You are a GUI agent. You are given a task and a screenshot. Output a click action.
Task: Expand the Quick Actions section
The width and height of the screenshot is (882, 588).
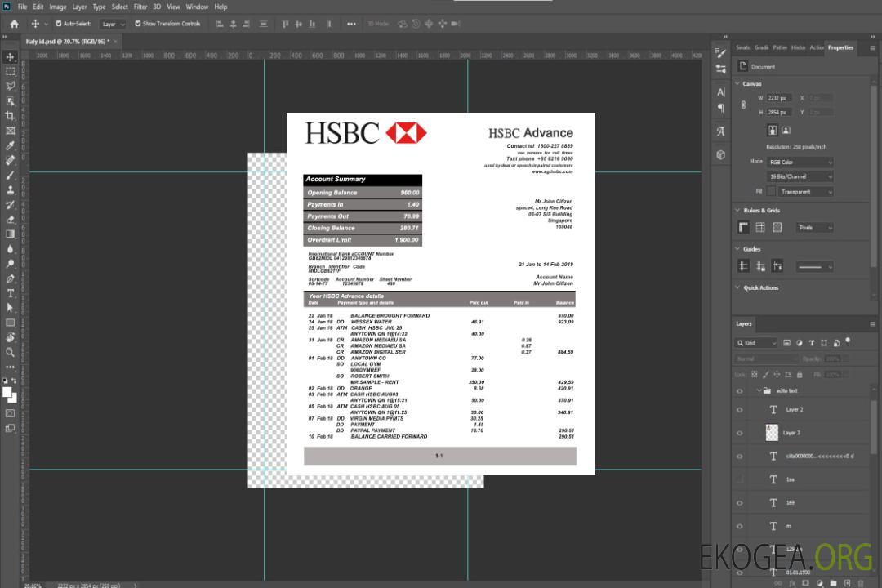(737, 287)
